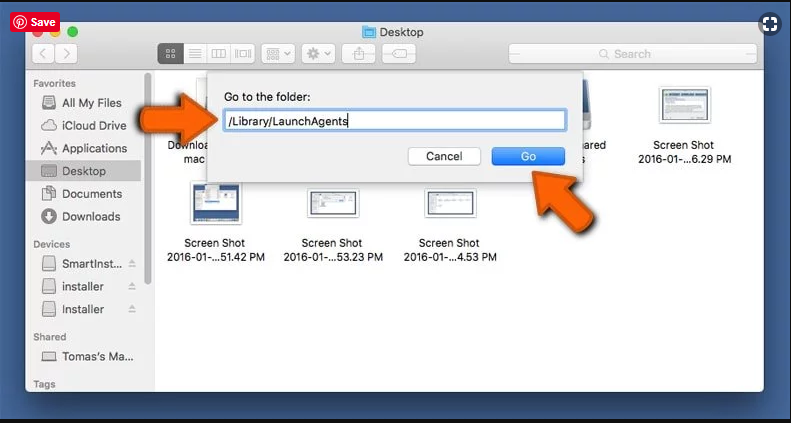Open the item arrangement dropdown
Screen dimensions: 791x423
278,53
